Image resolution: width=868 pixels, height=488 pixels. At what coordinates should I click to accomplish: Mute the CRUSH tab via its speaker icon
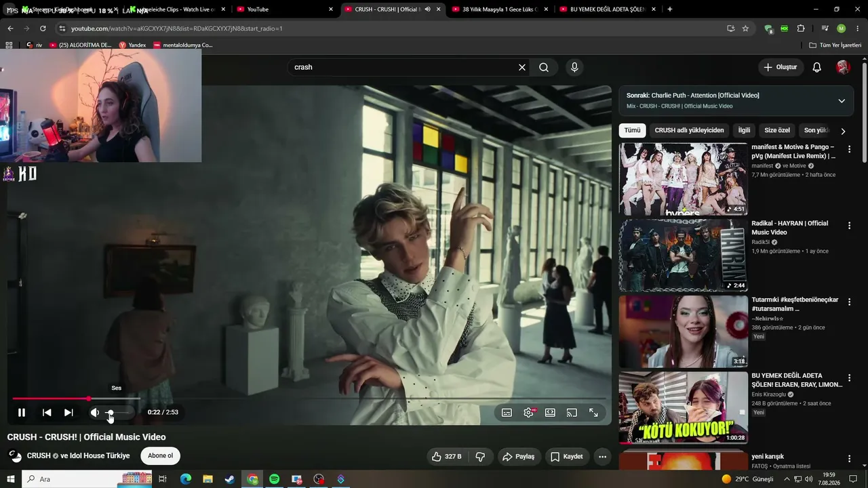[x=427, y=9]
